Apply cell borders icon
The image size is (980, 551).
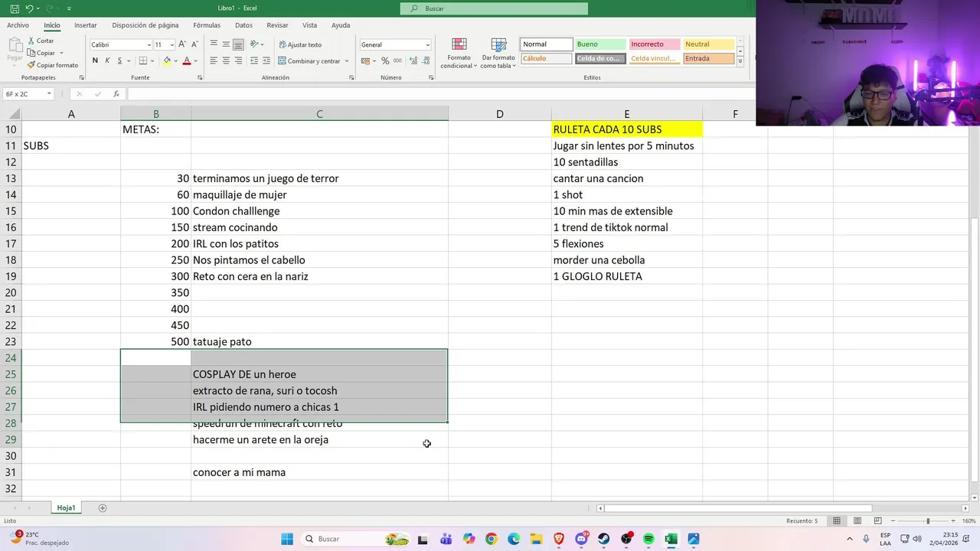click(143, 60)
